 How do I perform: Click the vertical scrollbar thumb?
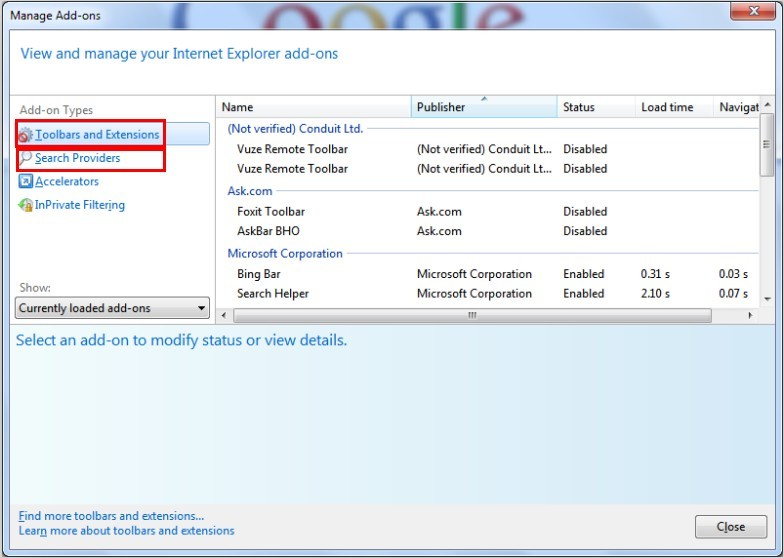(766, 145)
